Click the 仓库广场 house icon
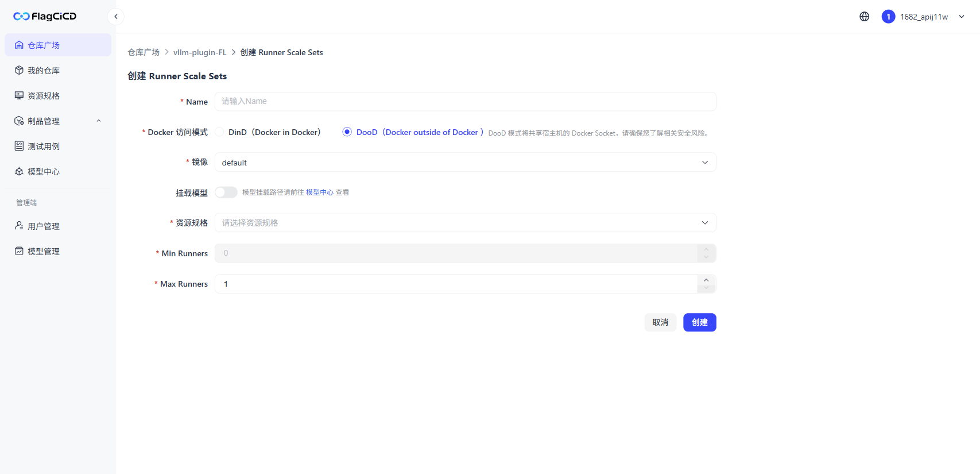The image size is (980, 474). pyautogui.click(x=19, y=45)
